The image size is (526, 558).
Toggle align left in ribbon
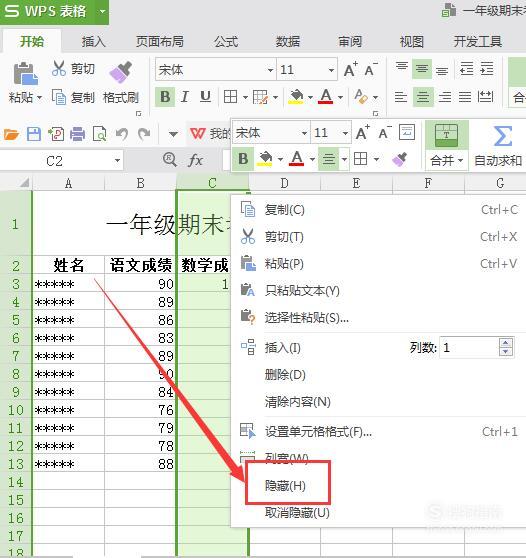[x=401, y=97]
